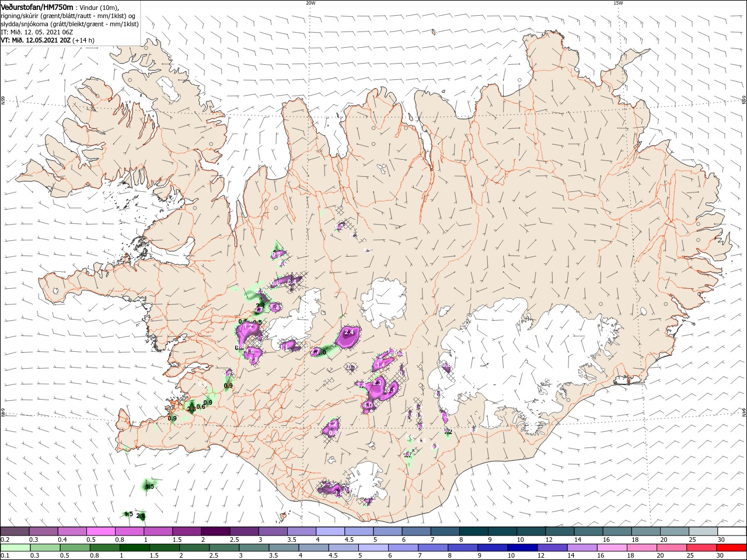
Task: Pick the palest green 0.1 swatch, lower legend row
Action: (x=15, y=548)
